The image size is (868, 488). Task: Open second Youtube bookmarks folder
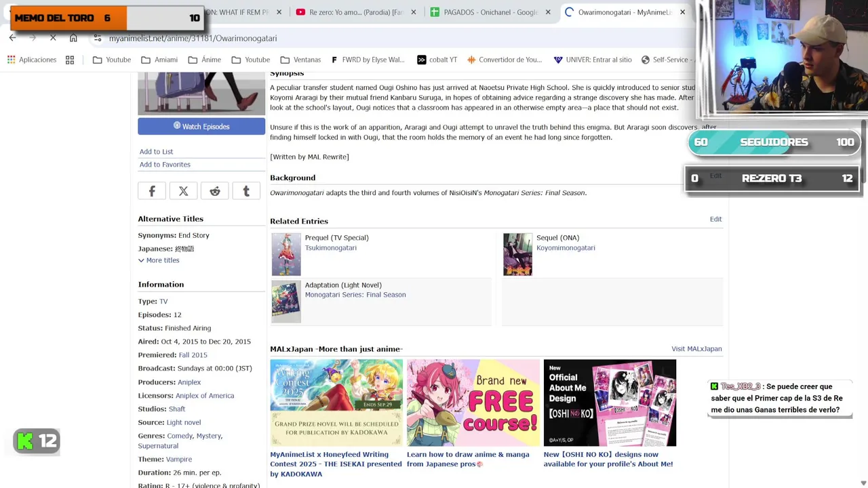point(251,60)
